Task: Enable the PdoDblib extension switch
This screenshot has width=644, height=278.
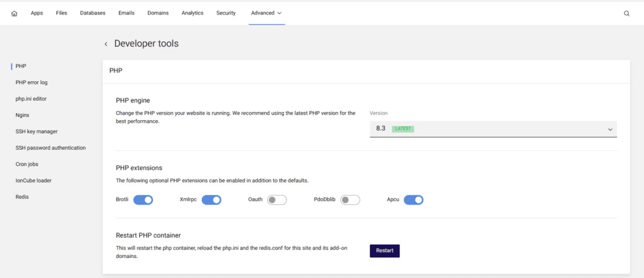Action: pyautogui.click(x=350, y=200)
